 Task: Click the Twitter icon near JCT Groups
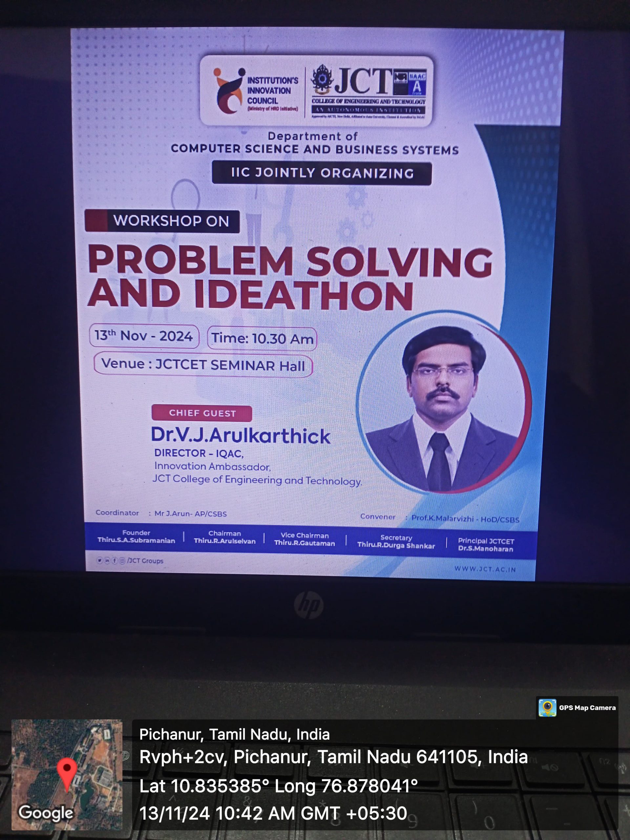[x=99, y=560]
